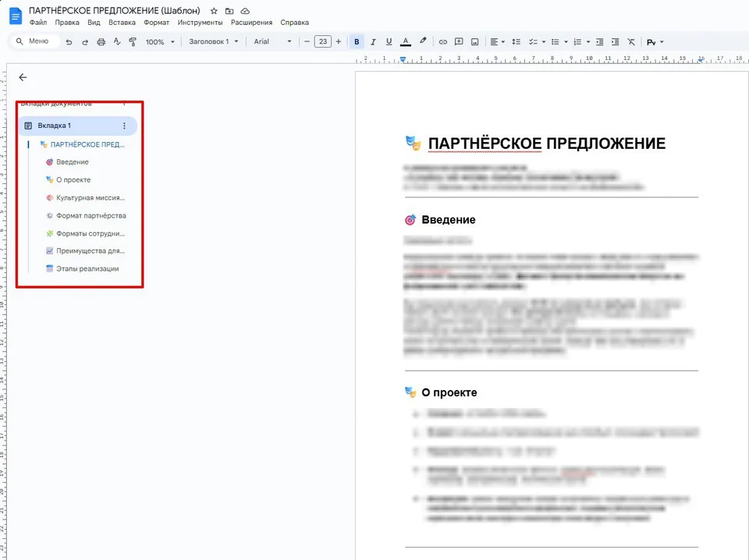Click the Undo arrow
The width and height of the screenshot is (749, 560).
click(x=69, y=42)
